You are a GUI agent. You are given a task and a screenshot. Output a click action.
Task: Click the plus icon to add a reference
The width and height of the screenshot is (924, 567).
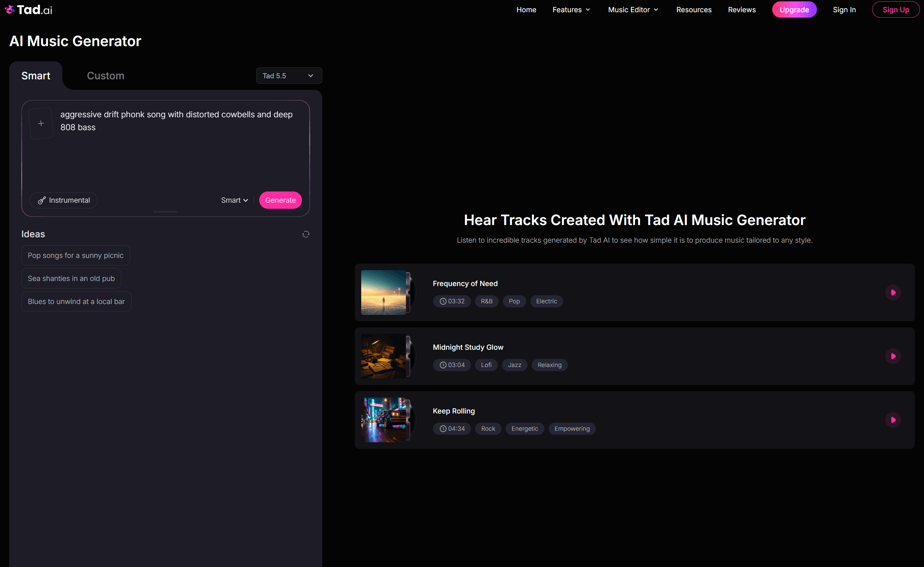click(x=41, y=123)
